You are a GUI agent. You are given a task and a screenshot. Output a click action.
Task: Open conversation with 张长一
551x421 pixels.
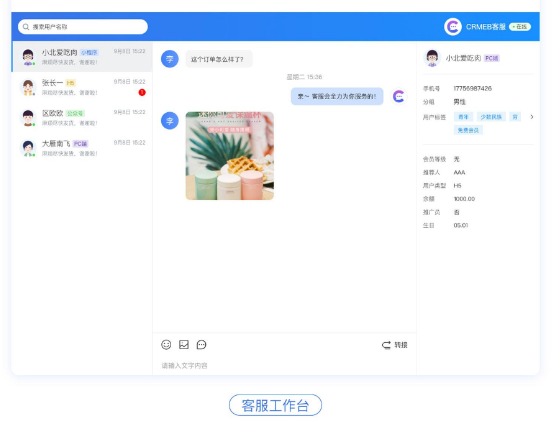pyautogui.click(x=82, y=87)
